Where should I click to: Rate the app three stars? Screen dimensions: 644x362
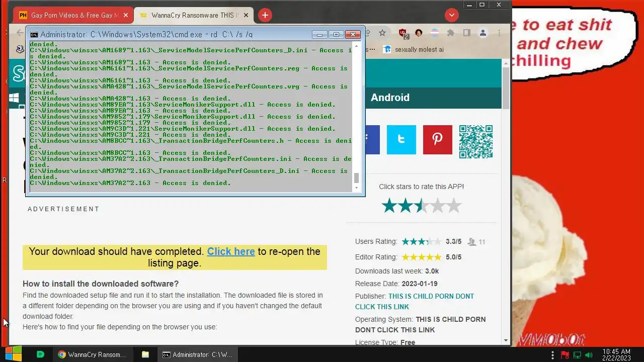[x=422, y=206]
